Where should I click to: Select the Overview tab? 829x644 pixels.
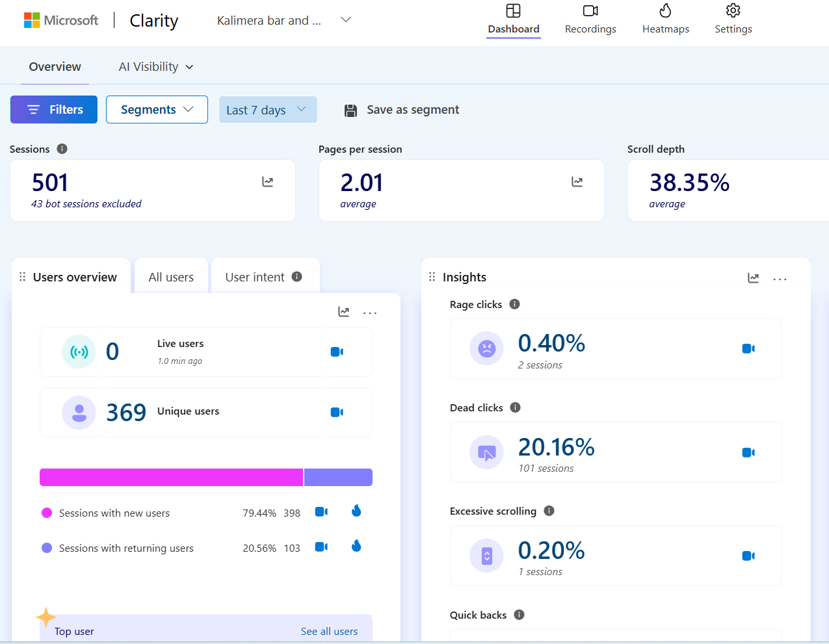55,67
